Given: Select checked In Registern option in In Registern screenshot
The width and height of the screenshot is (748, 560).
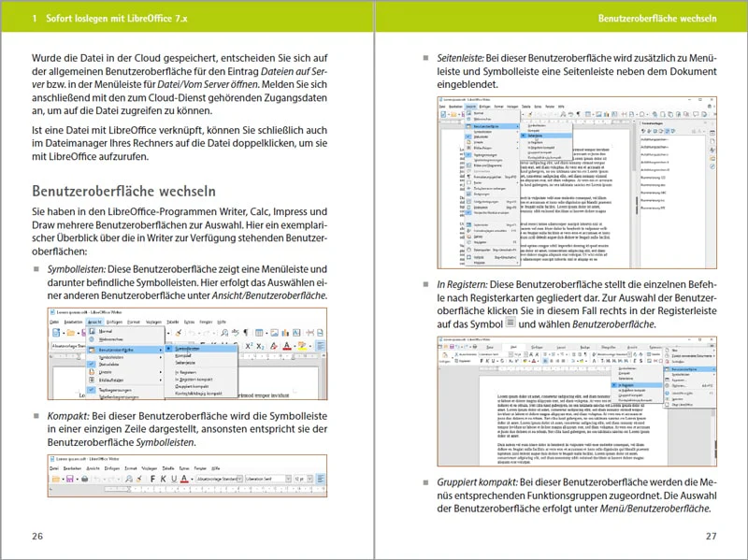Looking at the screenshot, I should coord(637,385).
